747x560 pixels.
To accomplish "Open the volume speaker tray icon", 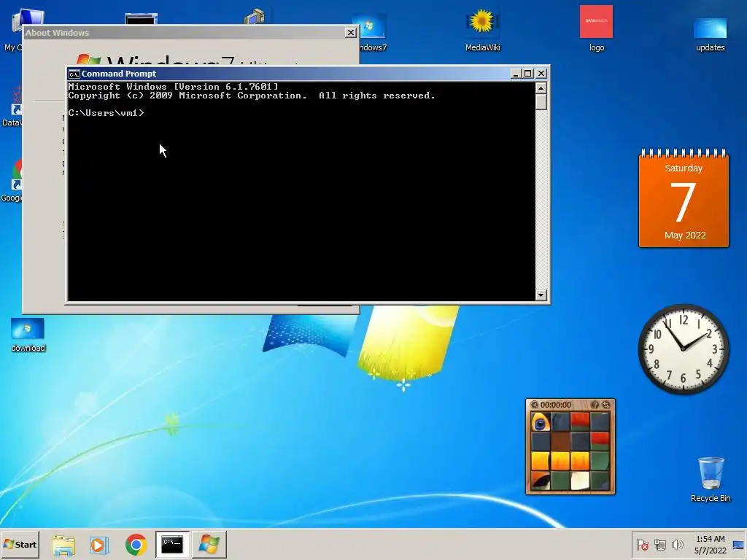I will pyautogui.click(x=677, y=544).
